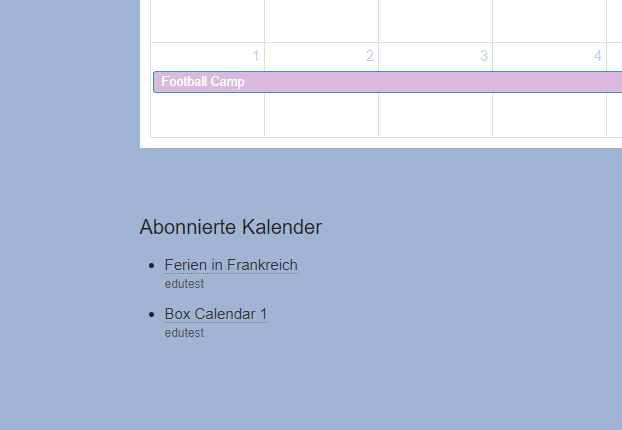This screenshot has width=622, height=430.
Task: Open the Football Camp event
Action: click(x=202, y=82)
